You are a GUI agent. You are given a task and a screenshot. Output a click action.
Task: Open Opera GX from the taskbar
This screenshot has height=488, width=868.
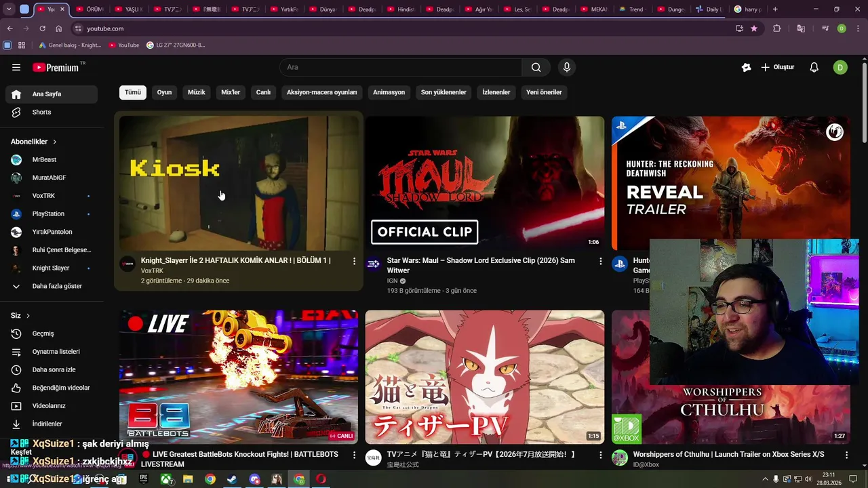click(321, 479)
